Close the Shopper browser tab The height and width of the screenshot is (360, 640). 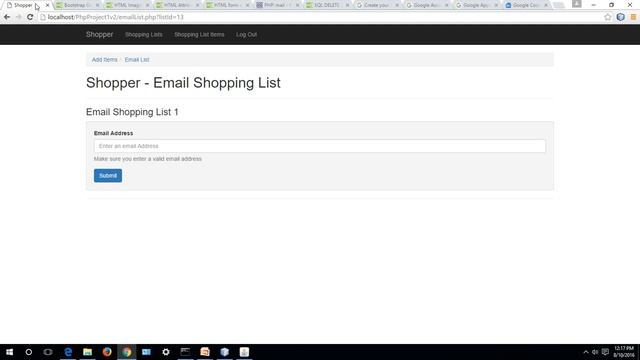[x=47, y=5]
